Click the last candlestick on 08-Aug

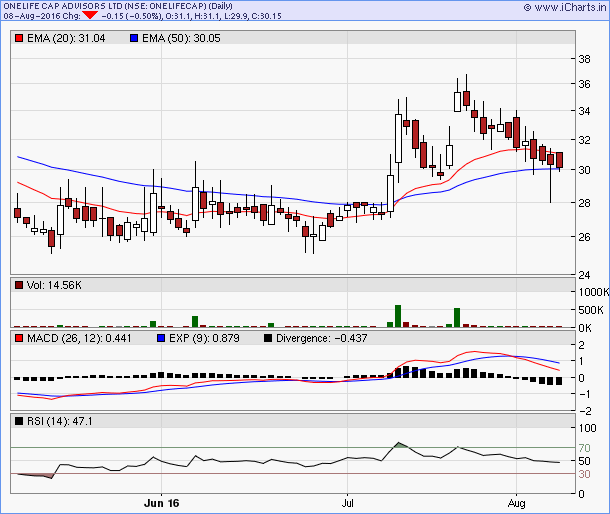(560, 160)
